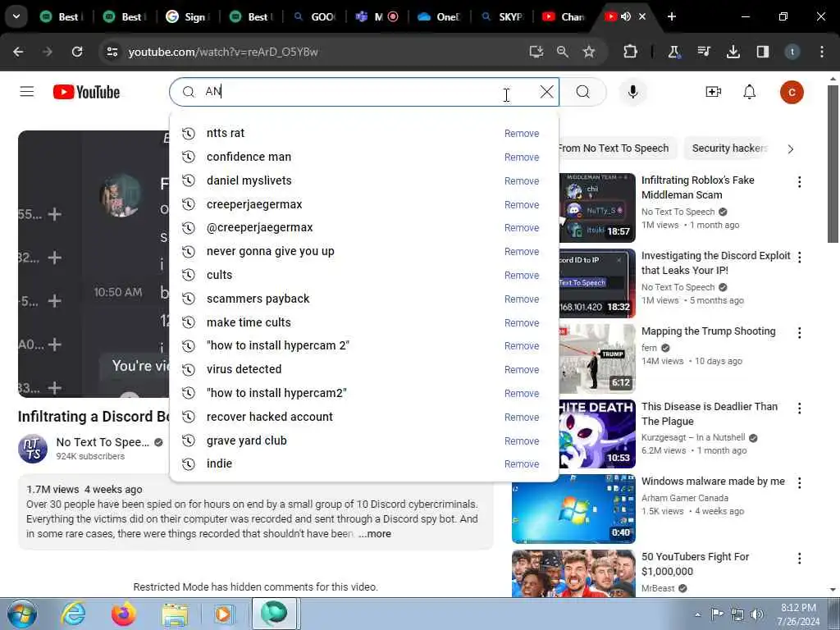Open 'Mapping the Trump Shooting' thumbnail

tap(597, 358)
